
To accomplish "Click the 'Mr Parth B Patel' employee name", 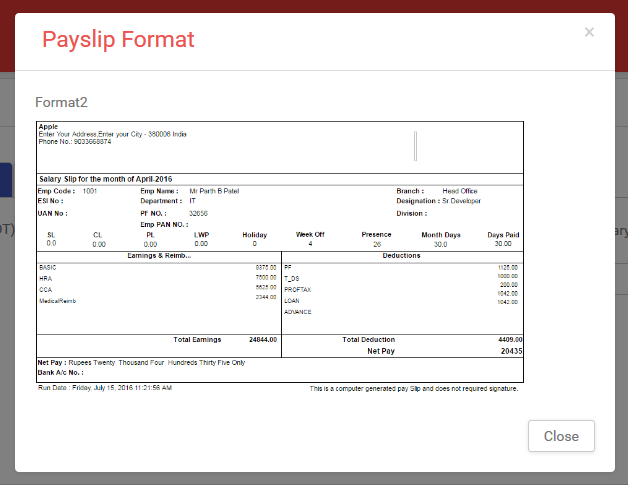I will pos(214,191).
